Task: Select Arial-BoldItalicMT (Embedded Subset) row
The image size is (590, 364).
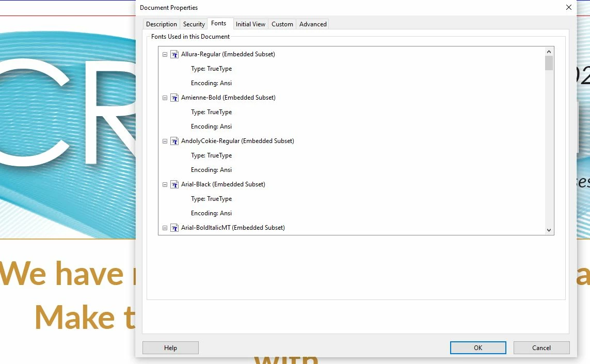Action: (233, 227)
